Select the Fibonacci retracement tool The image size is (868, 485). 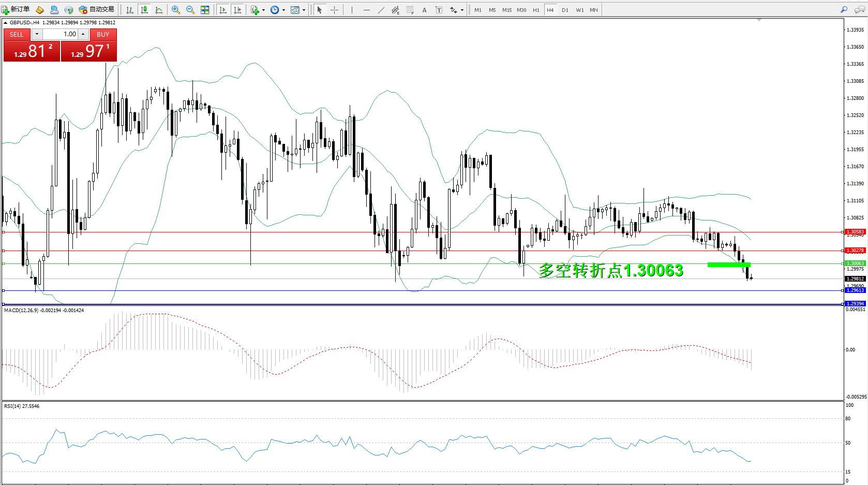410,10
